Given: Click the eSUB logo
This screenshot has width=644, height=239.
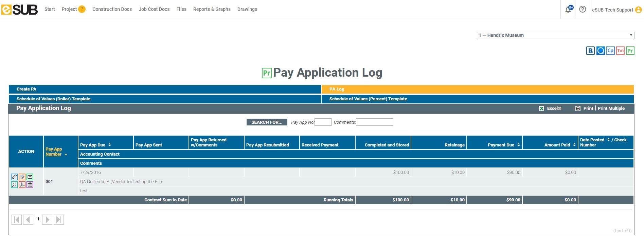Looking at the screenshot, I should click(19, 9).
